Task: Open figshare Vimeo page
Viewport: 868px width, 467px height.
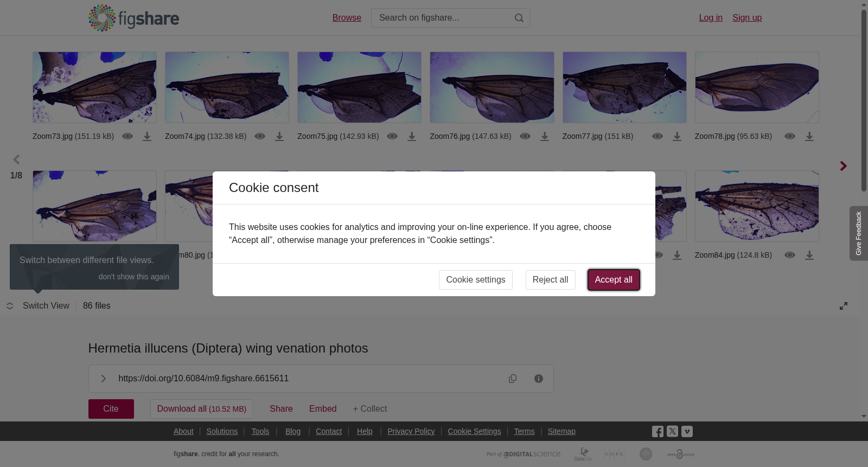Action: tap(687, 431)
